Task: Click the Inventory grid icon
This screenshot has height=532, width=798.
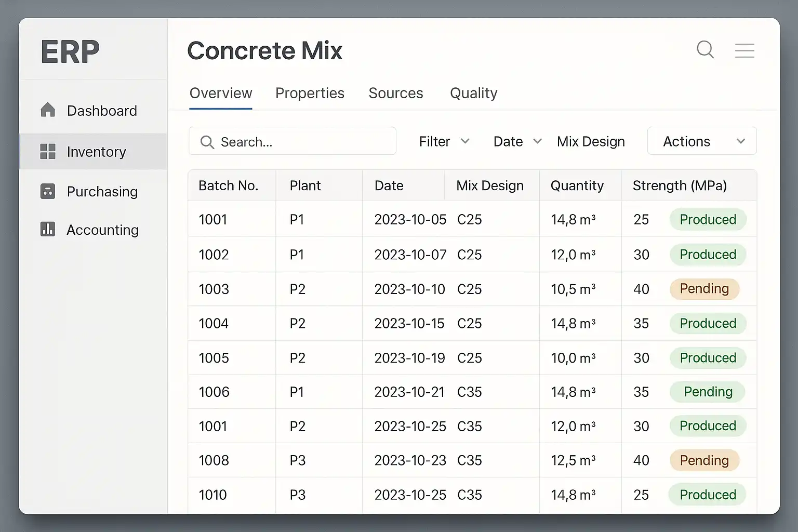Action: 48,152
